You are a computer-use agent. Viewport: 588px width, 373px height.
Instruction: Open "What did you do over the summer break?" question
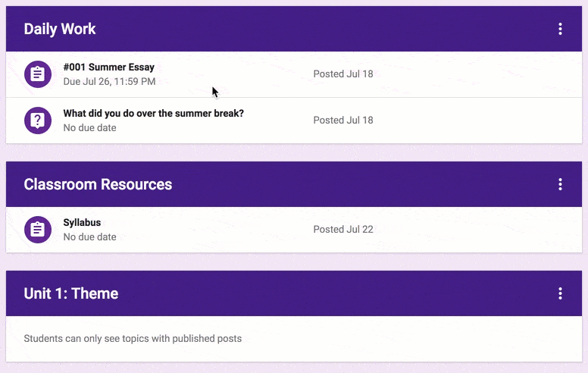[x=153, y=113]
